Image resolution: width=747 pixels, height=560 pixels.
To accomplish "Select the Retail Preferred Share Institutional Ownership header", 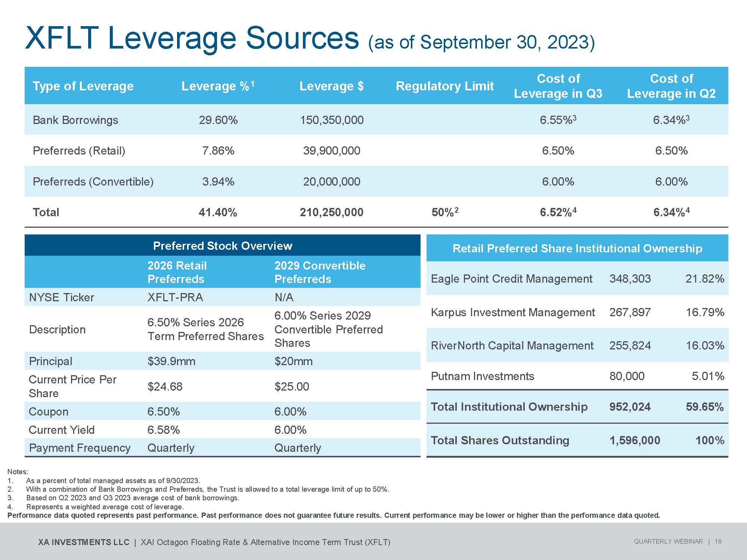I will point(577,249).
